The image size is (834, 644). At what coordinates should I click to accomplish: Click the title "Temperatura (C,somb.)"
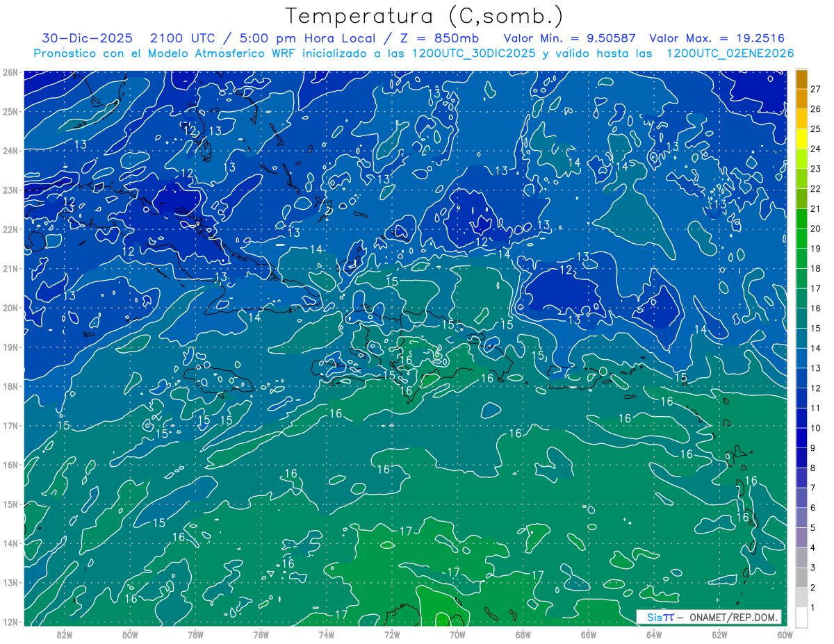[x=424, y=17]
